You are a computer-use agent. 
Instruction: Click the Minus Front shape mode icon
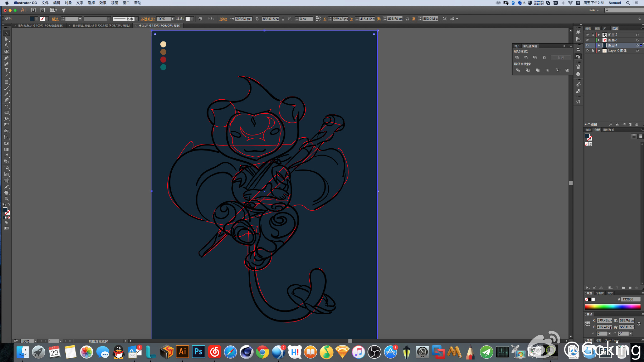(x=526, y=58)
